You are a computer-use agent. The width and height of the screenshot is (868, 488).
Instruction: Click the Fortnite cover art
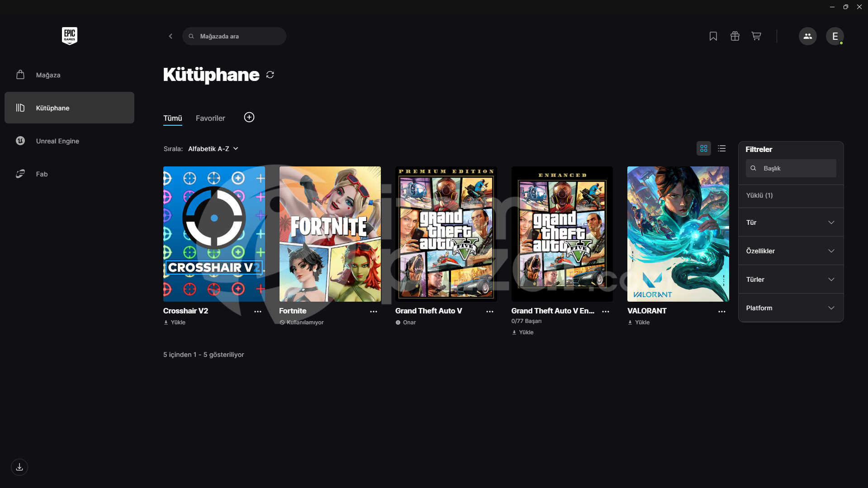(330, 234)
